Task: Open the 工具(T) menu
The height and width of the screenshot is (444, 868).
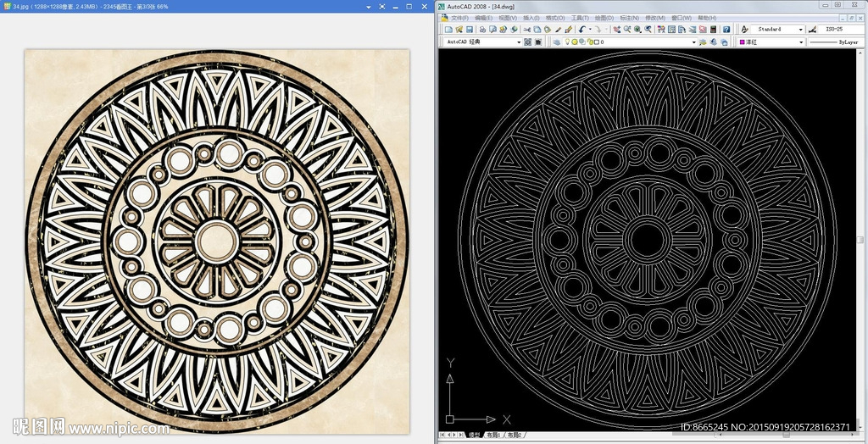Action: [x=580, y=18]
